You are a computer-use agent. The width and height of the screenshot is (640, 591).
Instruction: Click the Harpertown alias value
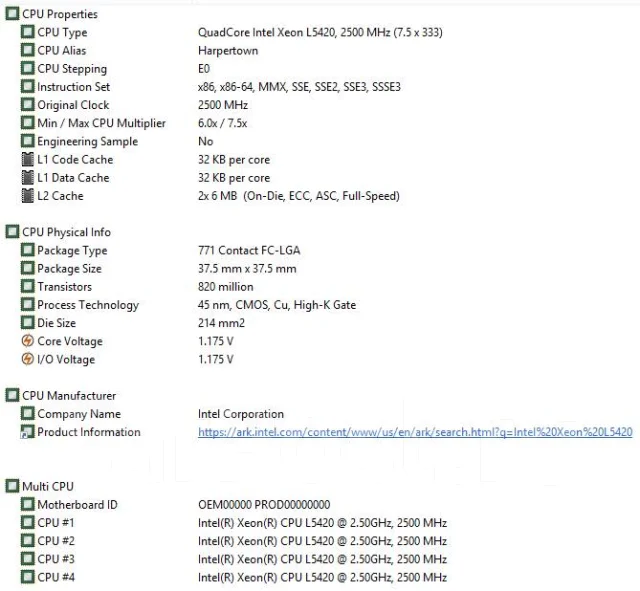pyautogui.click(x=228, y=51)
